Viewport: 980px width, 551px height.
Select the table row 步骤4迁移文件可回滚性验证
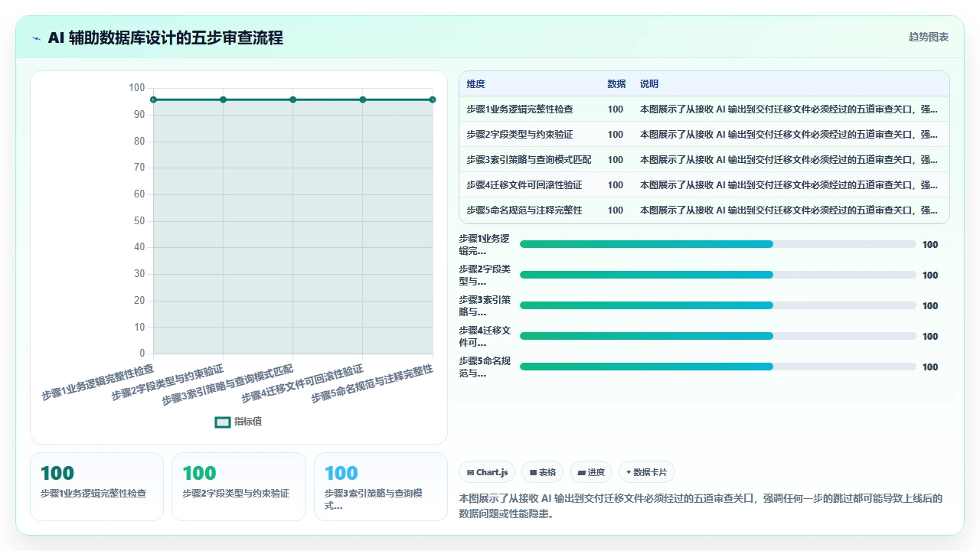coord(704,185)
